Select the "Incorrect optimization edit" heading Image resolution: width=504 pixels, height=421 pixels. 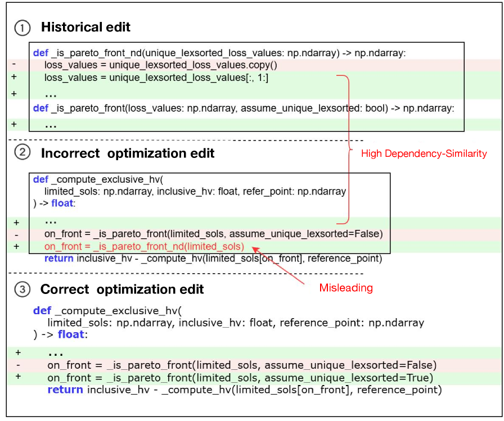(128, 153)
